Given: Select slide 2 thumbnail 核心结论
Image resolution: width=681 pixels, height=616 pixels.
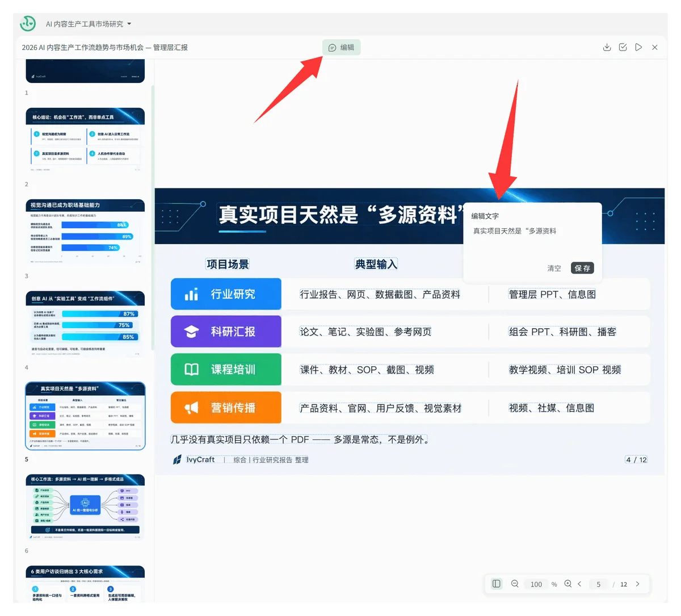Looking at the screenshot, I should [85, 141].
